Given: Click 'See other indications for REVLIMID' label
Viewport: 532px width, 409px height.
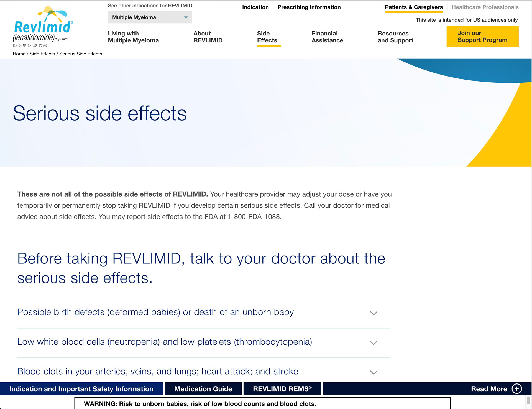Looking at the screenshot, I should (x=151, y=6).
